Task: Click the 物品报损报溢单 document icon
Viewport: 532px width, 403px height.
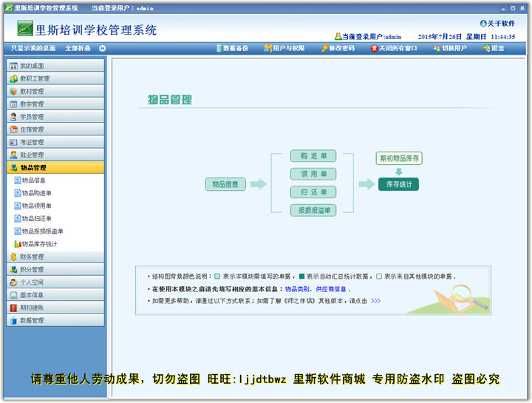Action: click(x=17, y=231)
